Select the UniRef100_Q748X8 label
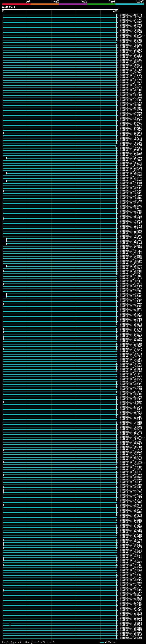 pyautogui.click(x=131, y=598)
